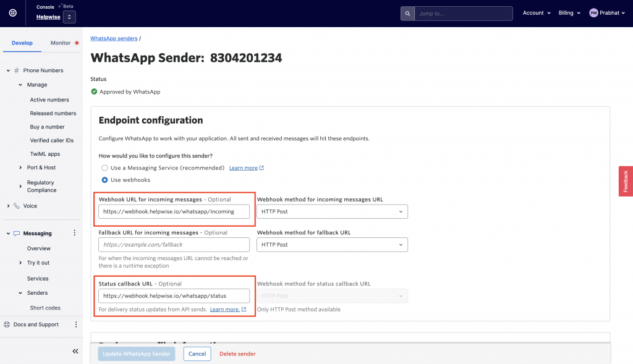The height and width of the screenshot is (364, 633).
Task: Open Docs and Support three-dot menu
Action: click(x=76, y=324)
